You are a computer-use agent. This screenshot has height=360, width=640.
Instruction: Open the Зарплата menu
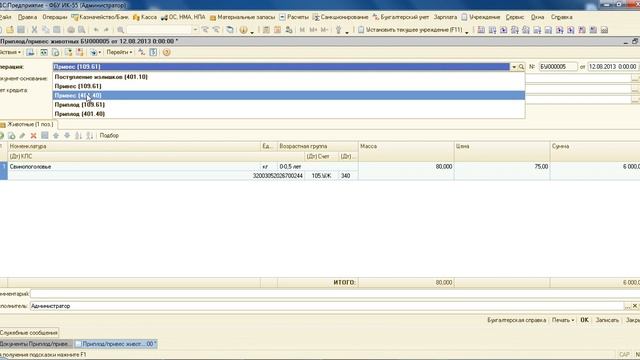[445, 17]
